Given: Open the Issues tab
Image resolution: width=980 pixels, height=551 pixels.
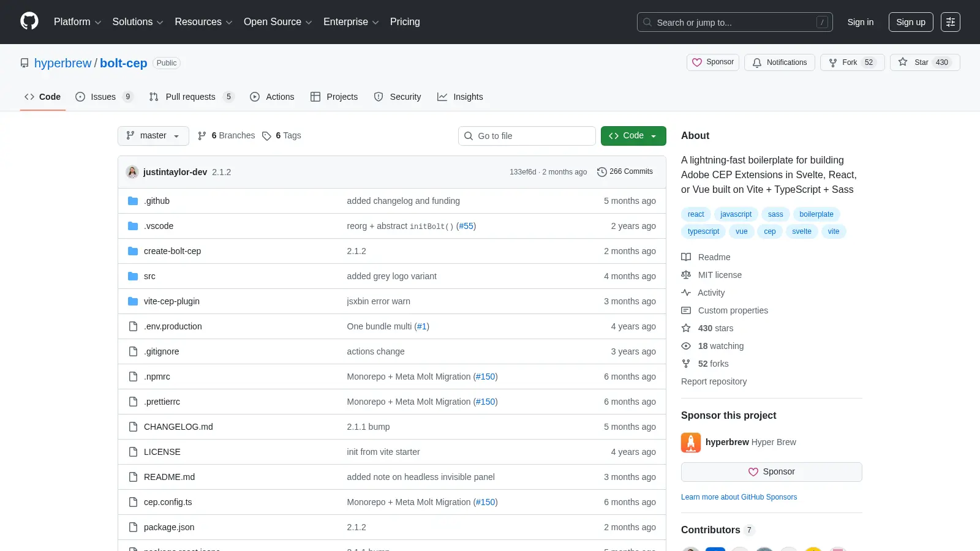Looking at the screenshot, I should click(x=104, y=97).
